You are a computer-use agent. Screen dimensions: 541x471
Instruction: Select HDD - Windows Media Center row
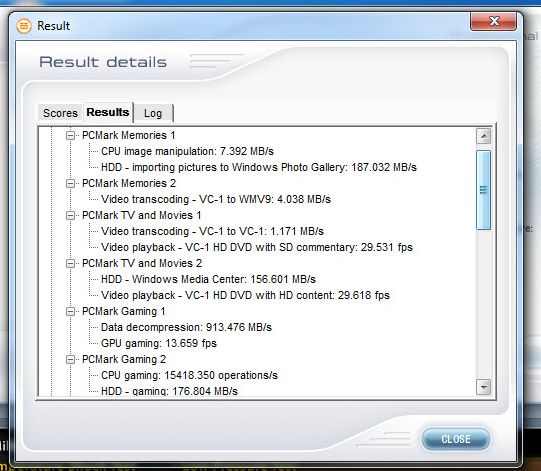(208, 279)
